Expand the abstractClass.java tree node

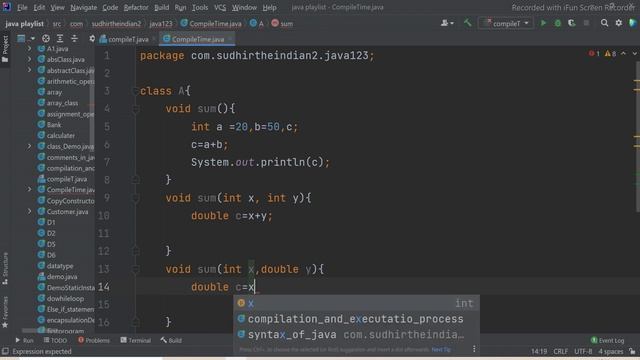[x=29, y=70]
